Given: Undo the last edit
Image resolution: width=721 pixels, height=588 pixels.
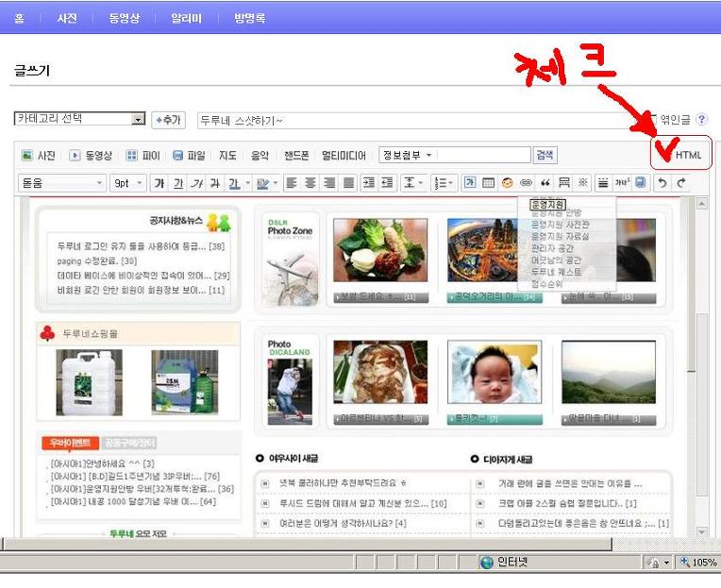Looking at the screenshot, I should coord(662,183).
